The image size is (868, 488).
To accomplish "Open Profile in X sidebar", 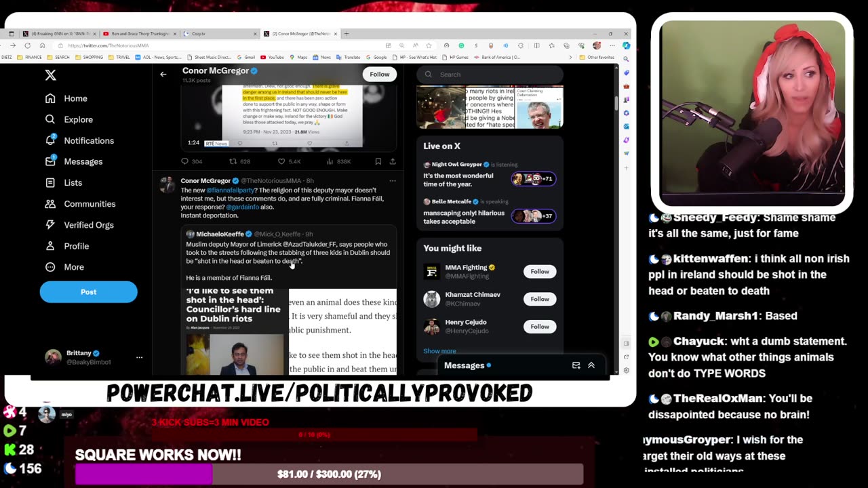I will [67, 245].
